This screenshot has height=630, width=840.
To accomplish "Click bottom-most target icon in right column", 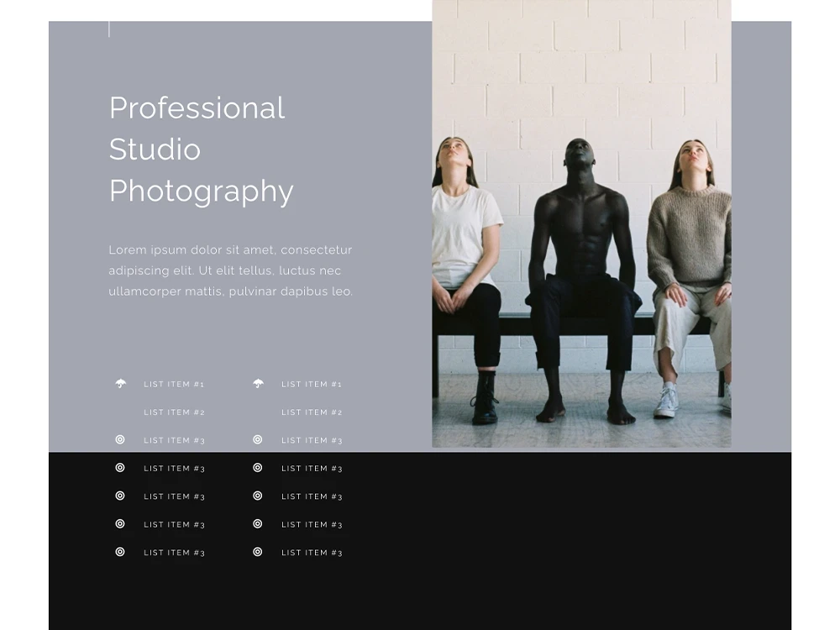I will [258, 552].
